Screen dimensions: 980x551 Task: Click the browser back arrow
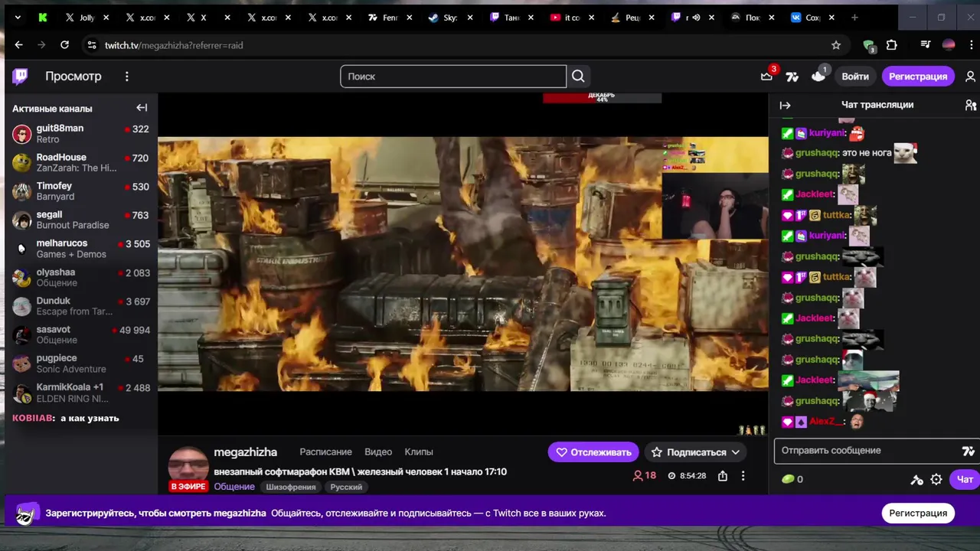(x=18, y=45)
